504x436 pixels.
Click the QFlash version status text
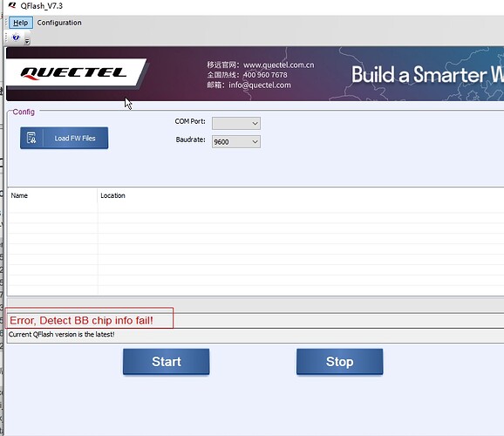[61, 334]
